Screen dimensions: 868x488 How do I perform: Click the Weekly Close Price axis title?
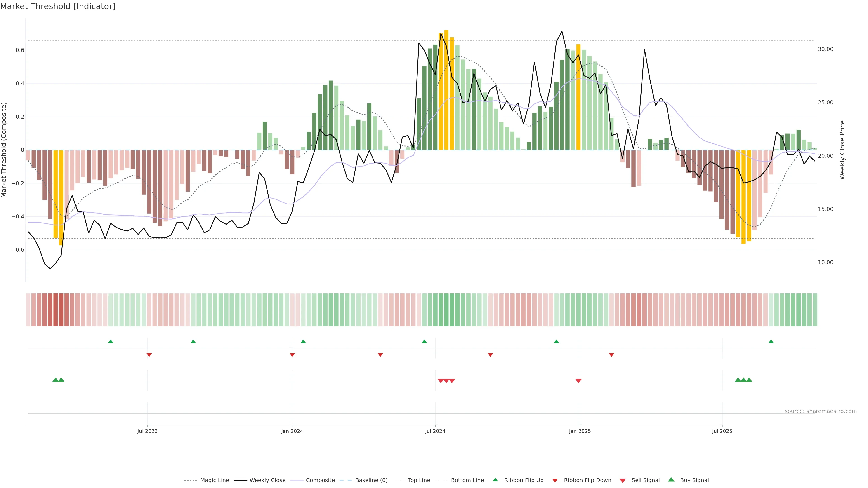(x=842, y=150)
